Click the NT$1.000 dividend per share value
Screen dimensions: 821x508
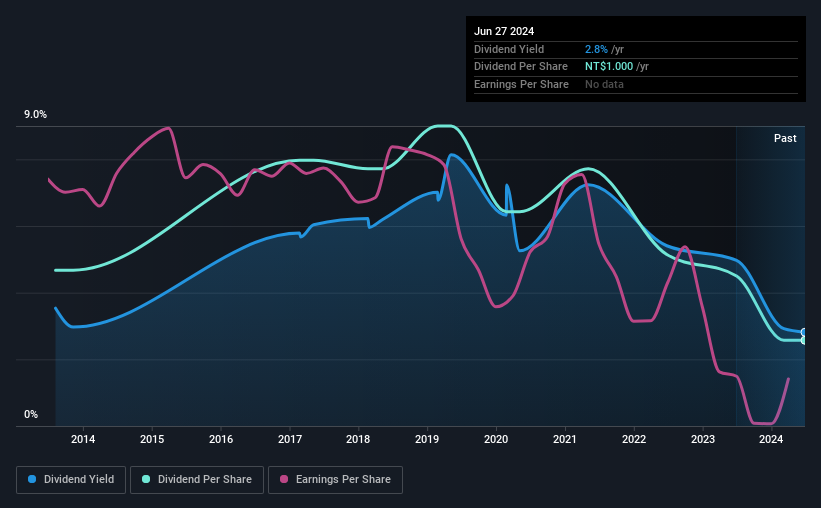coord(609,67)
